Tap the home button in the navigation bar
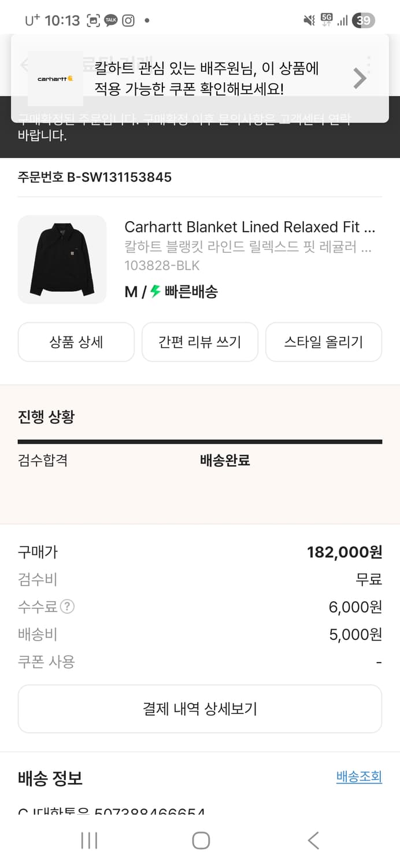Viewport: 400px width, 868px height. [x=199, y=840]
